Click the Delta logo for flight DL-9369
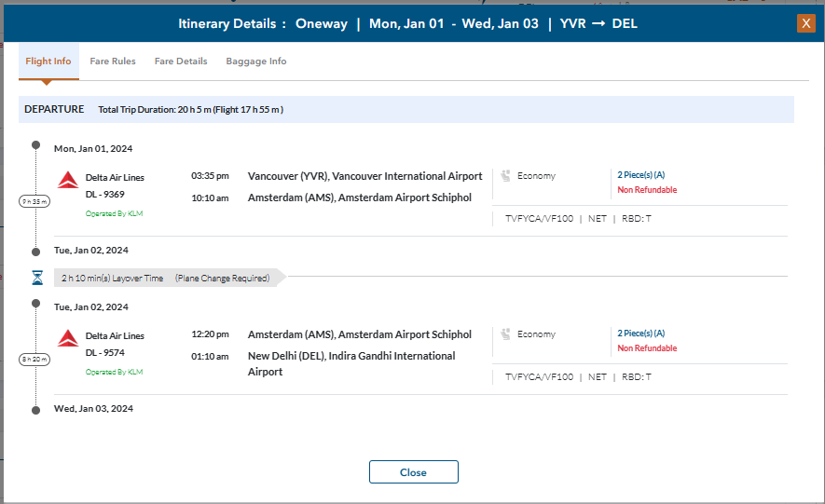The width and height of the screenshot is (825, 504). pos(67,179)
